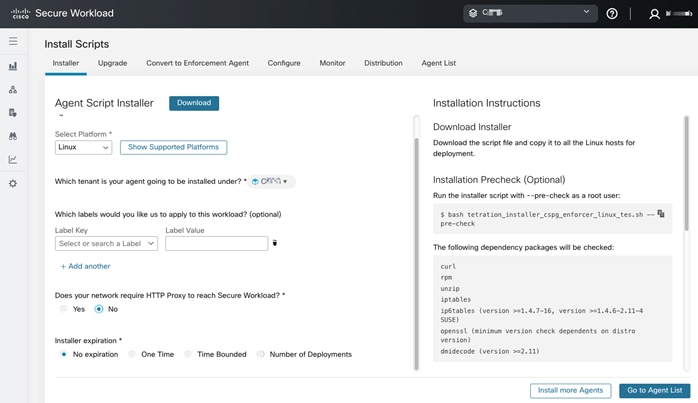Open the Distribution tab
This screenshot has width=698, height=403.
[x=383, y=63]
